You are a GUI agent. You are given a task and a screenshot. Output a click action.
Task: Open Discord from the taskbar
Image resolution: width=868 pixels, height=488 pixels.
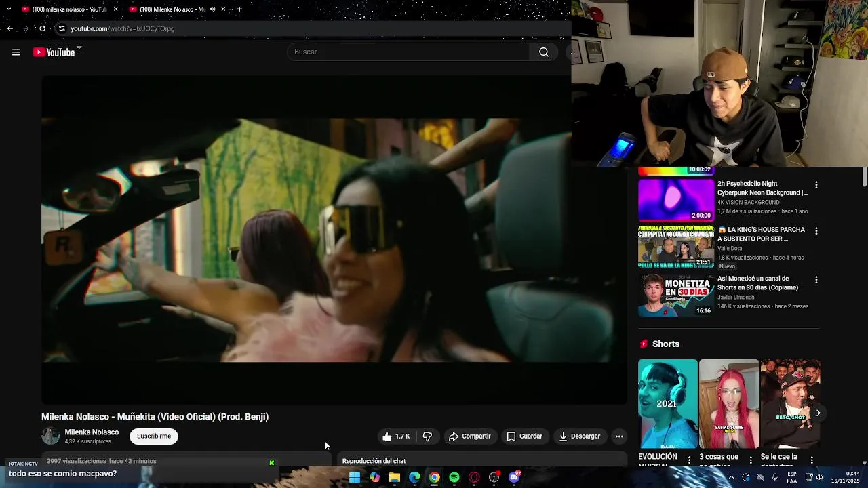tap(514, 477)
